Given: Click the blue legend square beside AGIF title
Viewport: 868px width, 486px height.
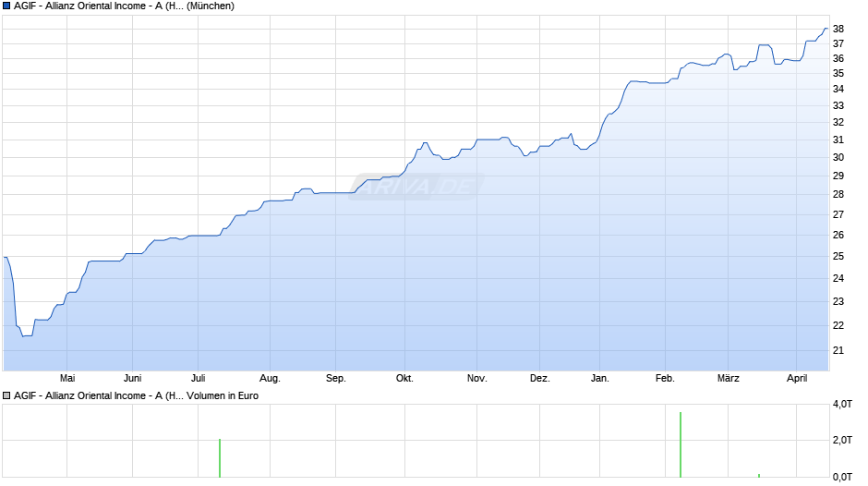Looking at the screenshot, I should pos(6,6).
